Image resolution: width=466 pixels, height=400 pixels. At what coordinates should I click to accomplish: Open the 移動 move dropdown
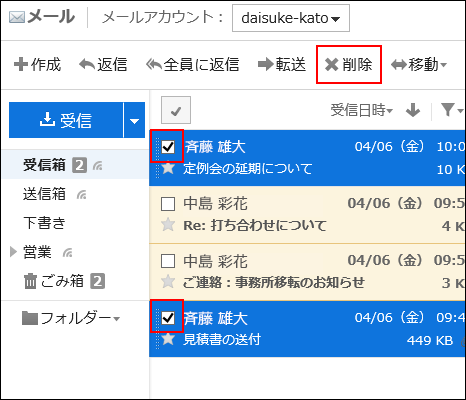pyautogui.click(x=419, y=64)
